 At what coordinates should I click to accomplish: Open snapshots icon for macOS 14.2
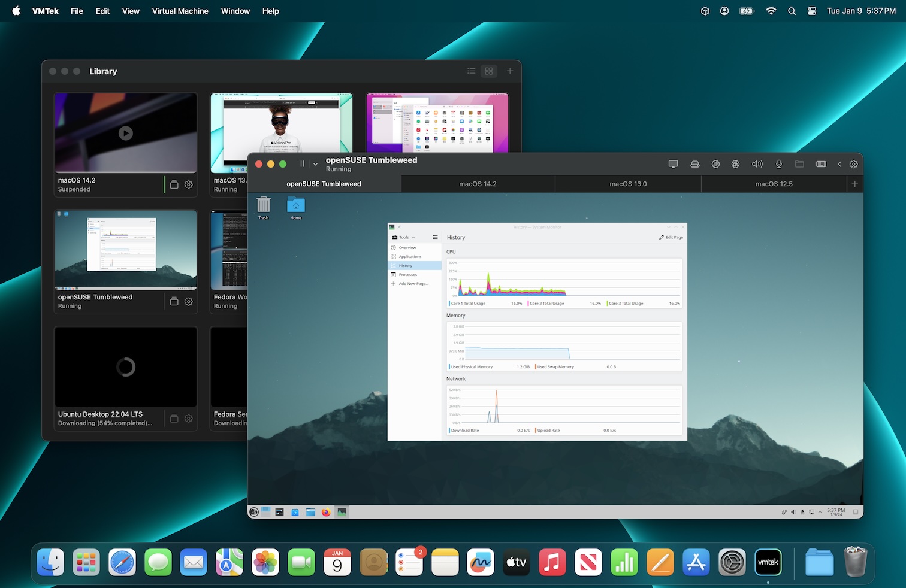(174, 184)
